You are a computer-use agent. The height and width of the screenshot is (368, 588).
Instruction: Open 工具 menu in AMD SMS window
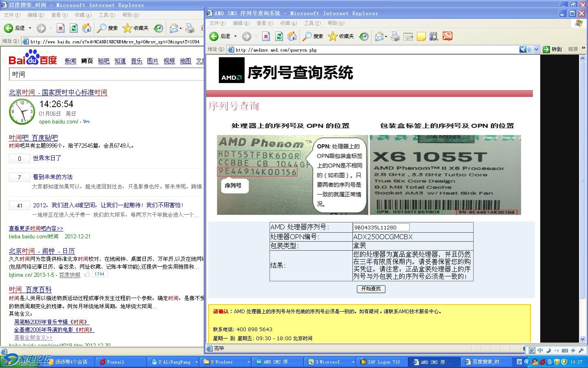pyautogui.click(x=312, y=23)
